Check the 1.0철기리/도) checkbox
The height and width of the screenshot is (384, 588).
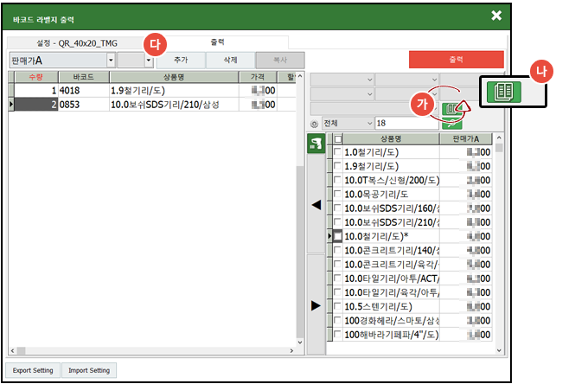337,151
